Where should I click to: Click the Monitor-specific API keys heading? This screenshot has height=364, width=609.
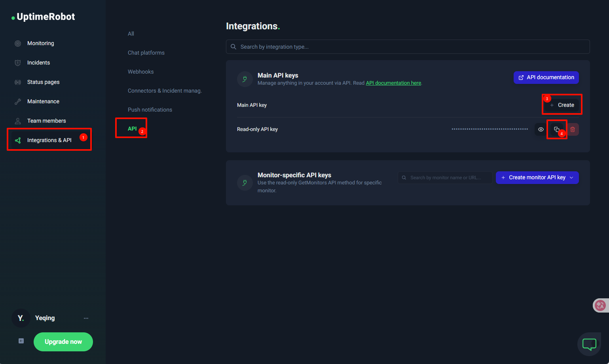click(294, 175)
